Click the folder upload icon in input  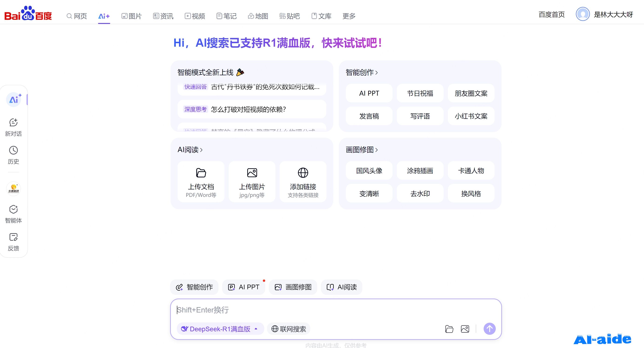tap(449, 329)
